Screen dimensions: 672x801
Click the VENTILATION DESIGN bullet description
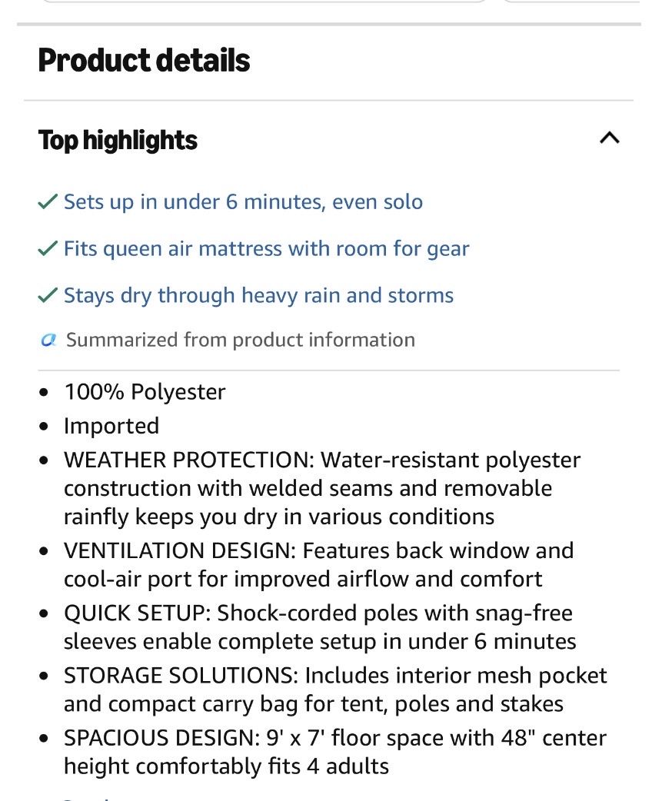(x=318, y=565)
